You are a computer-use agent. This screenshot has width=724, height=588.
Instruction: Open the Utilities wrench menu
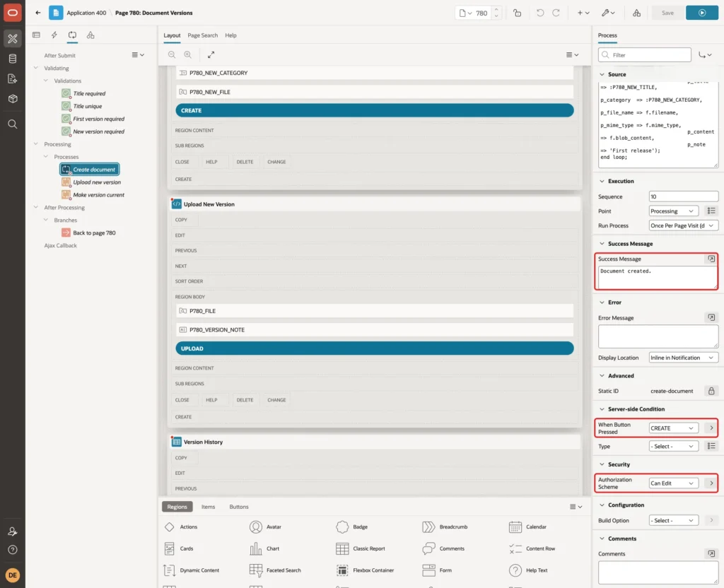click(x=608, y=13)
